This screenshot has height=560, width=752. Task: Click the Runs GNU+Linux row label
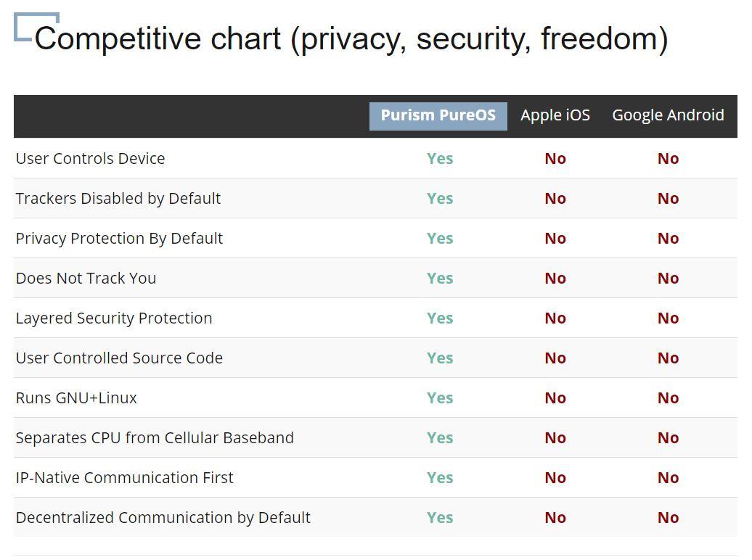click(76, 398)
